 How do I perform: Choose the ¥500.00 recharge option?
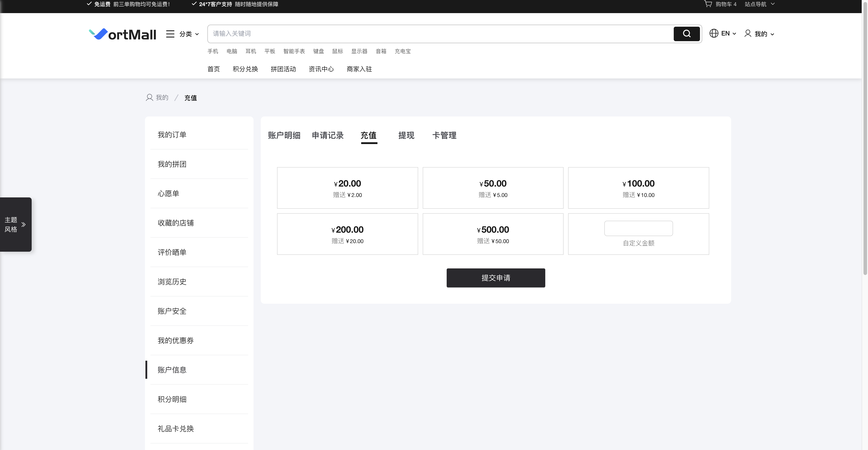pos(493,234)
